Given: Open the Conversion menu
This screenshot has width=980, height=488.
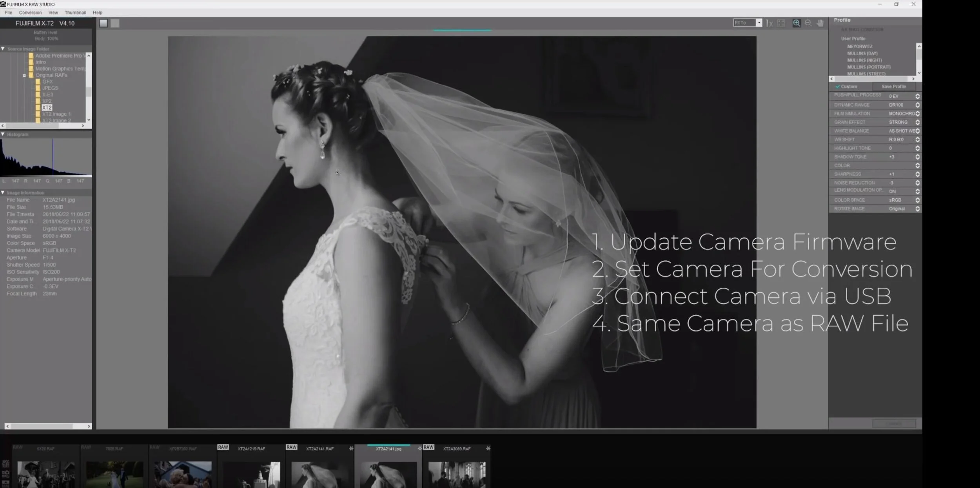Looking at the screenshot, I should point(30,13).
